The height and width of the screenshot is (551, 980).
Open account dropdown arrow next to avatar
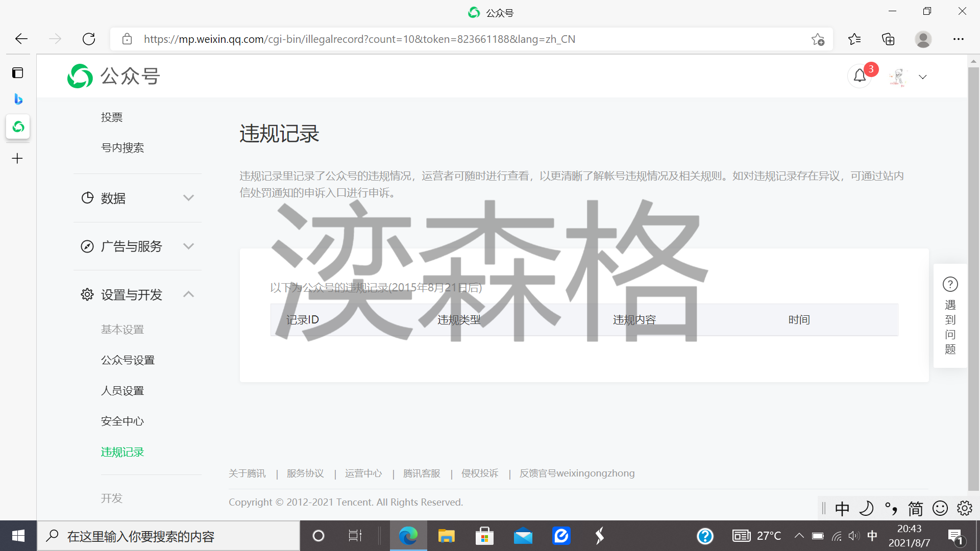[922, 77]
